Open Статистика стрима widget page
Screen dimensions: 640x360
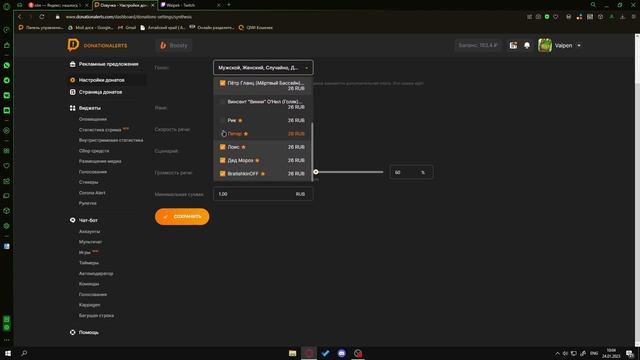100,130
